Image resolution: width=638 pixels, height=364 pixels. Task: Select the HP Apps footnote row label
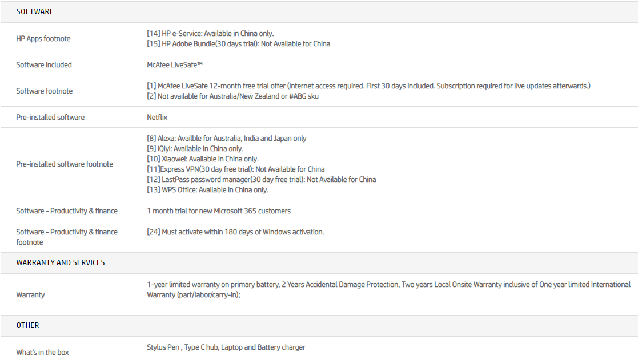click(x=43, y=39)
